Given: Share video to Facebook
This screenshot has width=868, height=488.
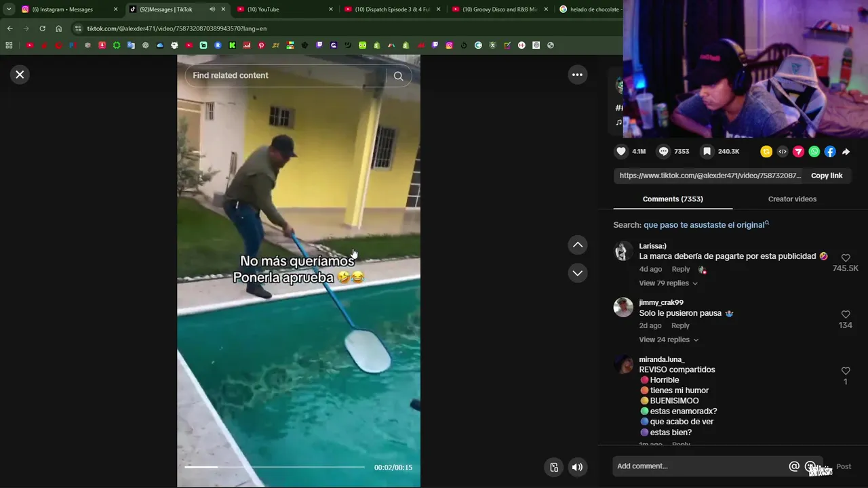Looking at the screenshot, I should [830, 152].
